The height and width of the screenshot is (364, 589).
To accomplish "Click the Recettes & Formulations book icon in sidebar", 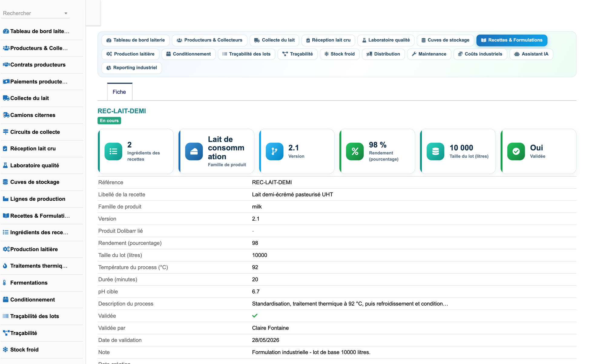I will coord(6,216).
